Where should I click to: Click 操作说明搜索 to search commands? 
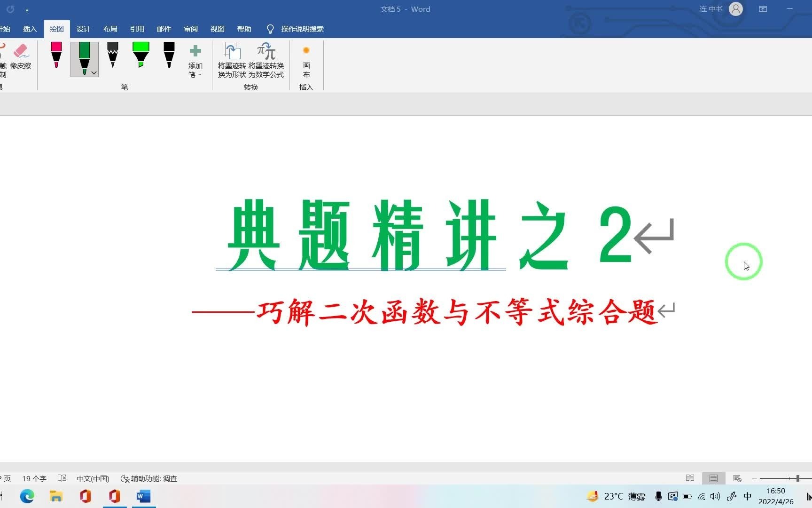click(302, 29)
